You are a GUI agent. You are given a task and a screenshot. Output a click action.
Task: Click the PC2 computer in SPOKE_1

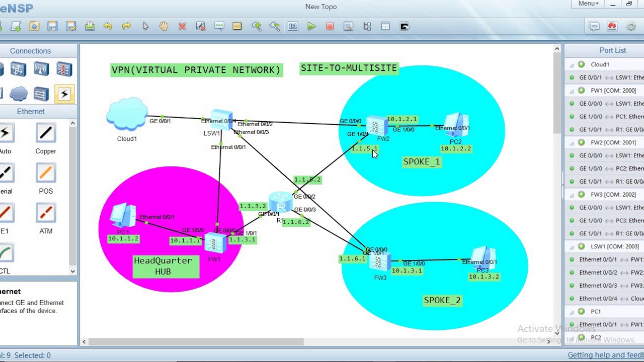455,125
